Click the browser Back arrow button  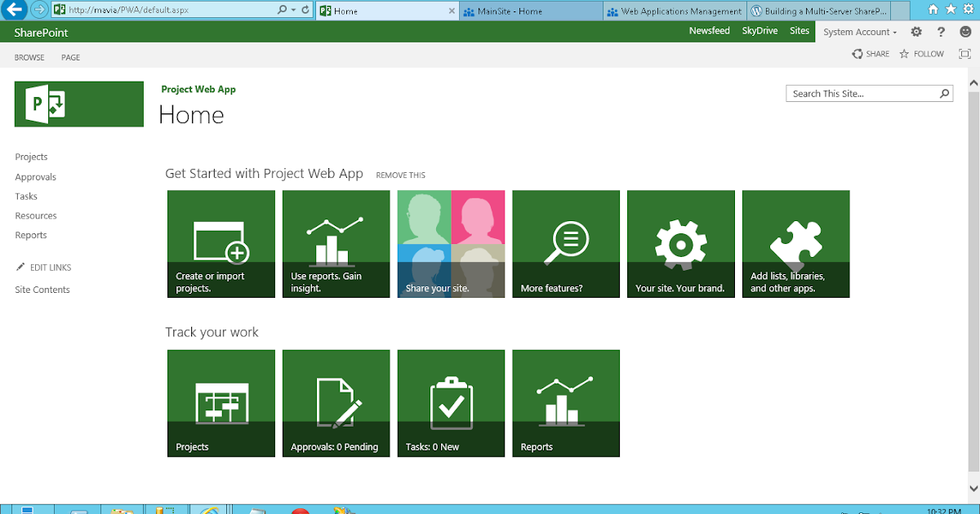click(14, 11)
